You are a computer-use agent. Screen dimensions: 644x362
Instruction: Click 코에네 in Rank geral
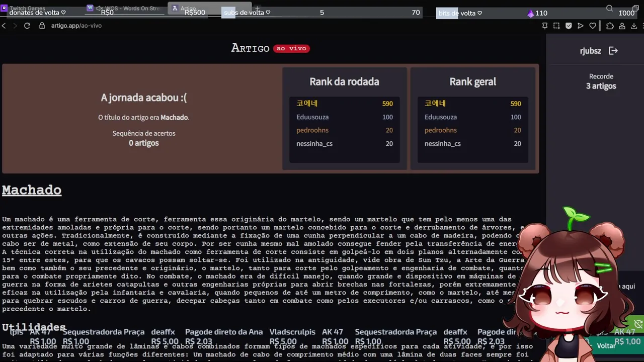(435, 104)
